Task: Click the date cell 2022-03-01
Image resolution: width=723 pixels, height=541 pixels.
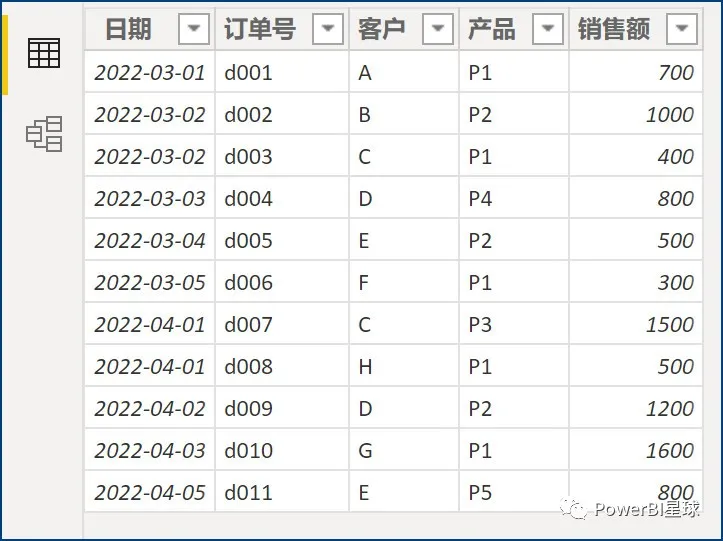Action: [x=150, y=72]
